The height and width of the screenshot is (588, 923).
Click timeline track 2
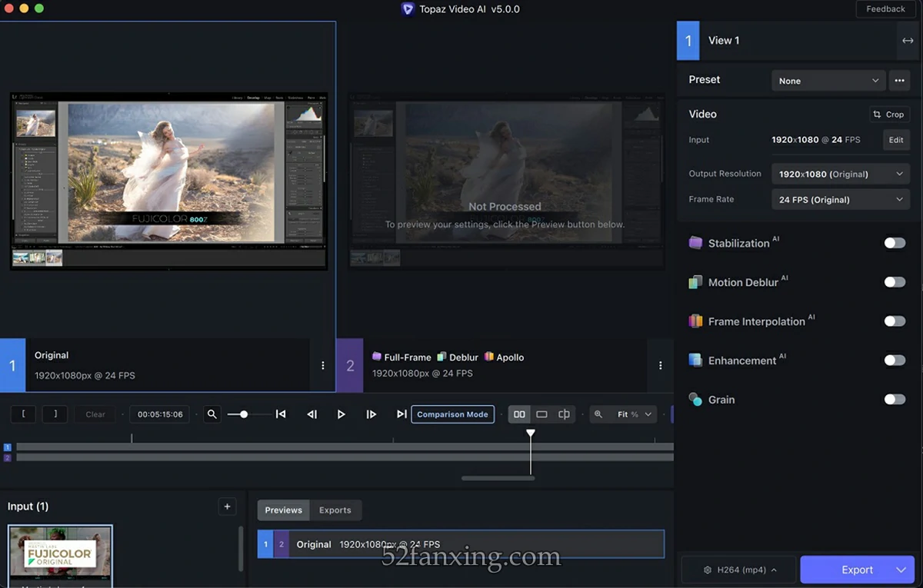tap(345, 457)
